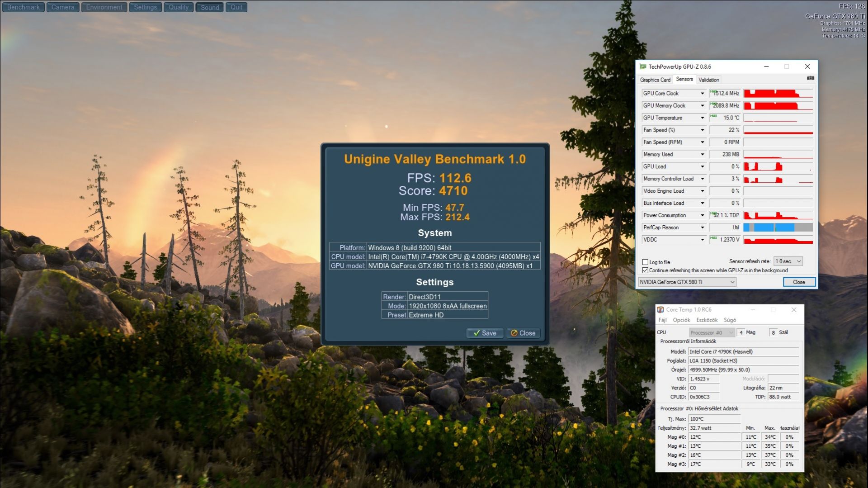Click the 238 MB Memory Used value
Screen dimensions: 868x488
[x=725, y=155]
